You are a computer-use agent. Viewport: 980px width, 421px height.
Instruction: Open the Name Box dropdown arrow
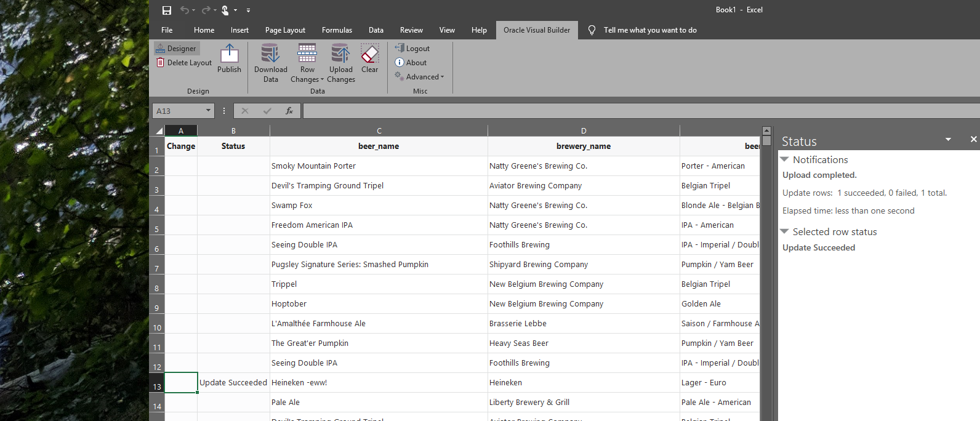click(x=208, y=111)
